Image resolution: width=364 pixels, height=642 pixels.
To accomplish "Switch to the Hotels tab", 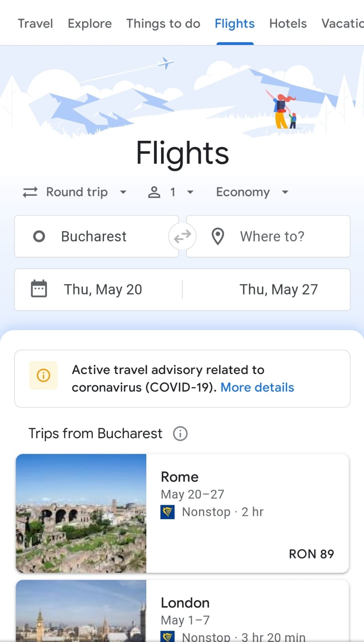I will 288,24.
